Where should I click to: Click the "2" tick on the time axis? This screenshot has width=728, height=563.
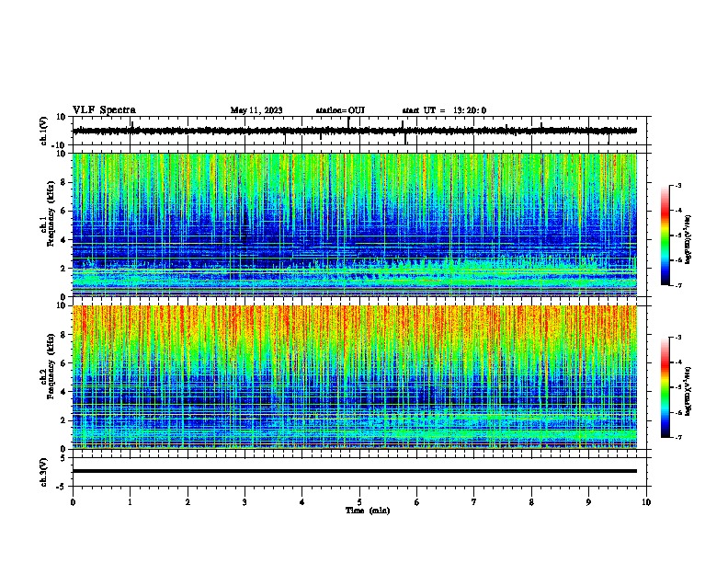pos(188,502)
